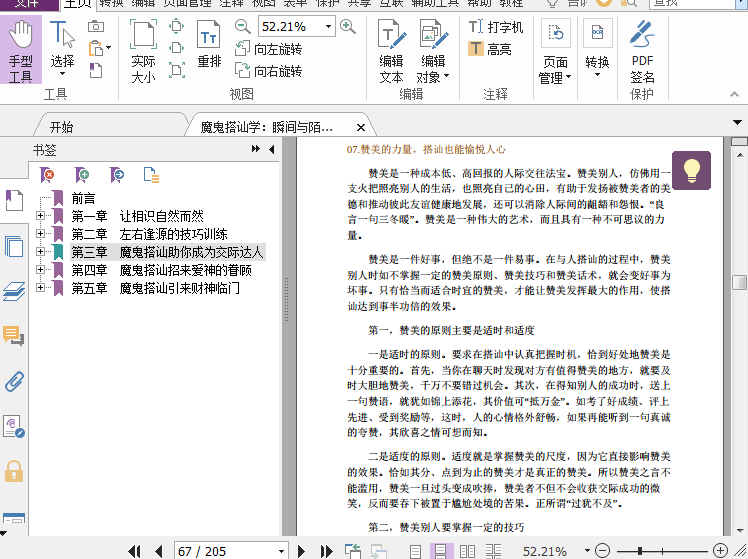This screenshot has width=748, height=559.
Task: Open the attachments paperclip panel
Action: (14, 380)
